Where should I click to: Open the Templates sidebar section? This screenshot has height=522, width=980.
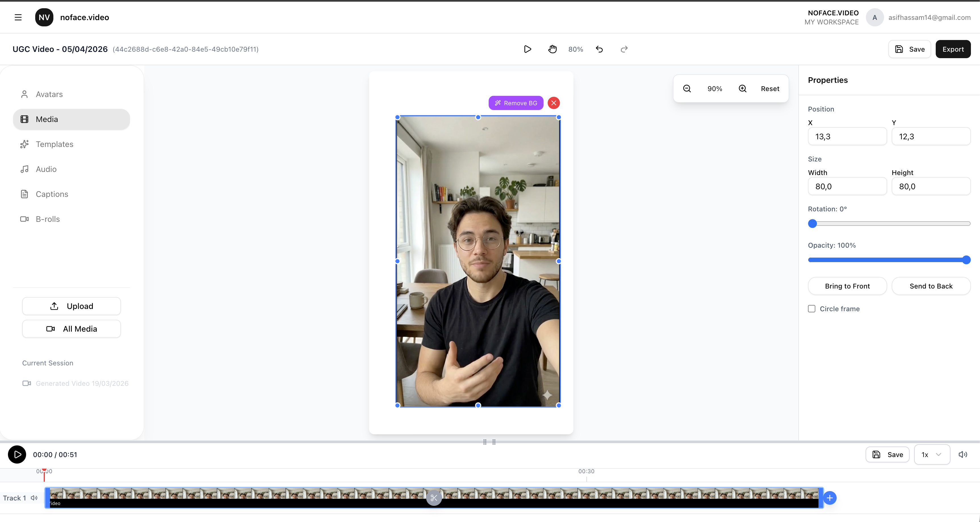point(55,144)
